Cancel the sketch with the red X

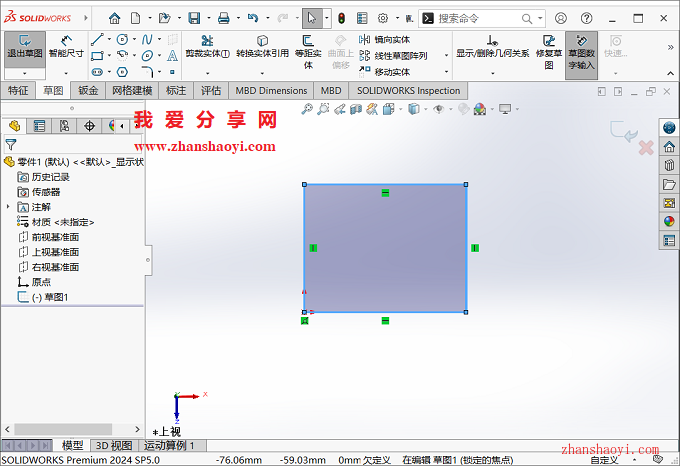(x=645, y=148)
